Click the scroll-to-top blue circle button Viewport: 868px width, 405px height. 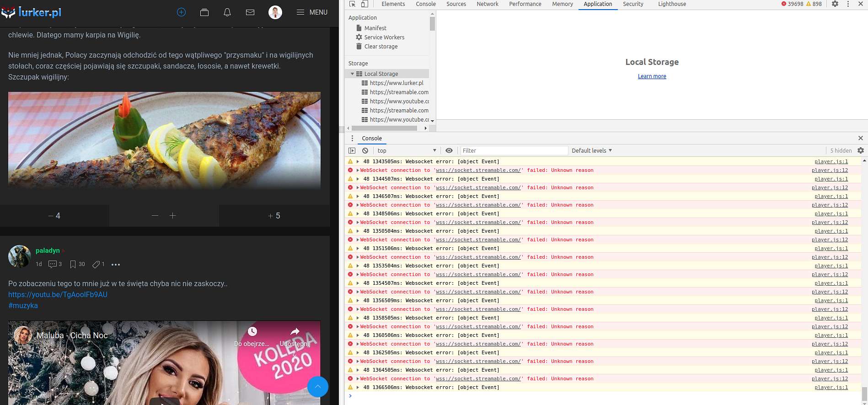tap(318, 387)
